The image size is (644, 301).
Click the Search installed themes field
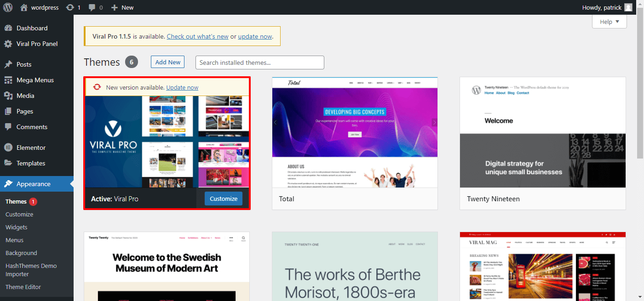point(260,62)
